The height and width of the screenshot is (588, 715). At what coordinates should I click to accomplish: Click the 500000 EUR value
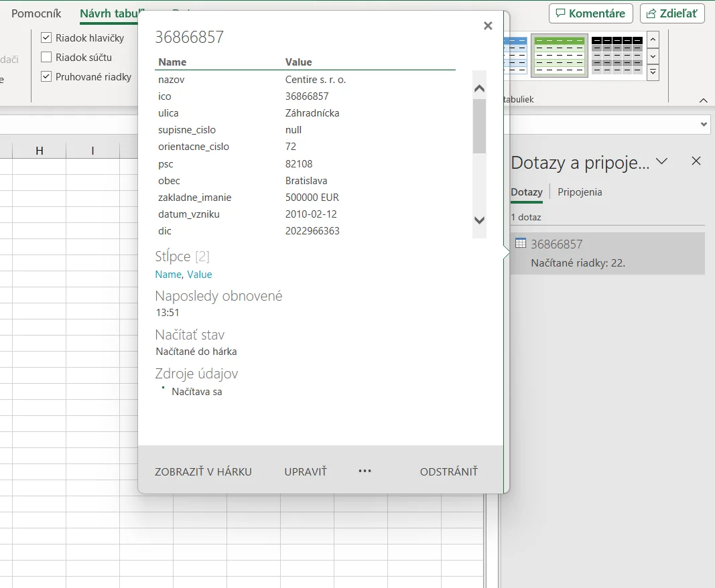[312, 198]
